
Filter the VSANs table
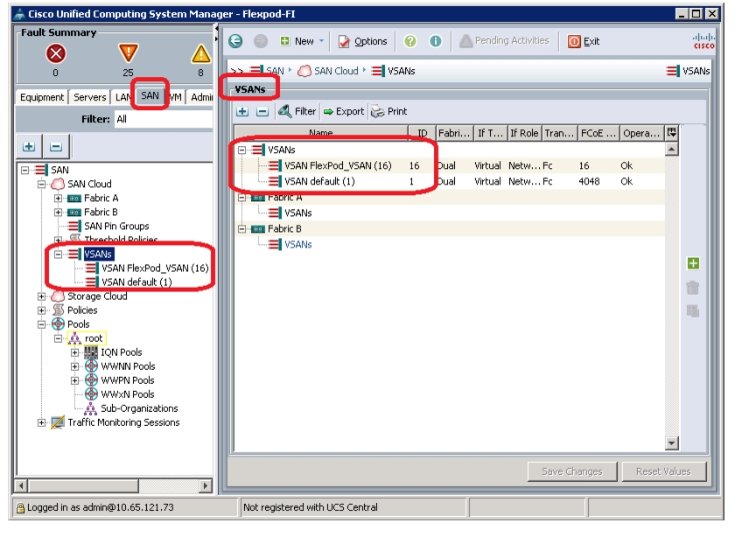(x=297, y=112)
